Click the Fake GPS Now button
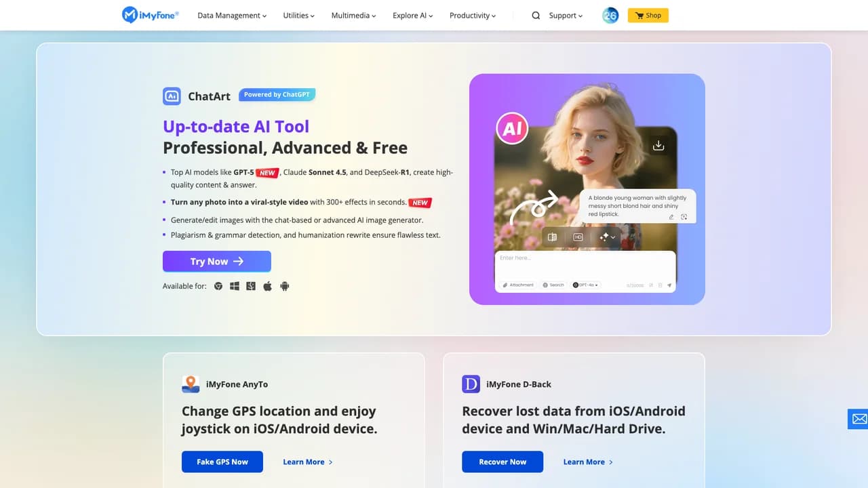 pyautogui.click(x=222, y=462)
